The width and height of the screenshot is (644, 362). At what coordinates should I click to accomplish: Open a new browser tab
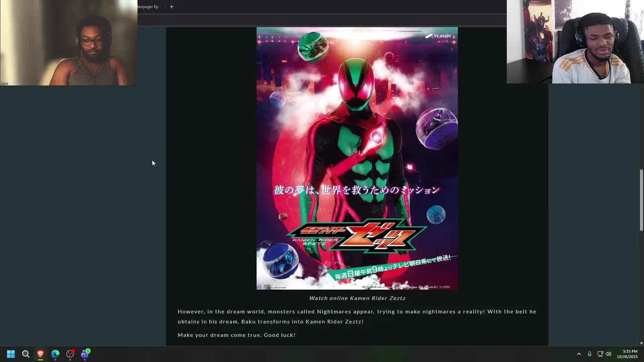click(172, 7)
